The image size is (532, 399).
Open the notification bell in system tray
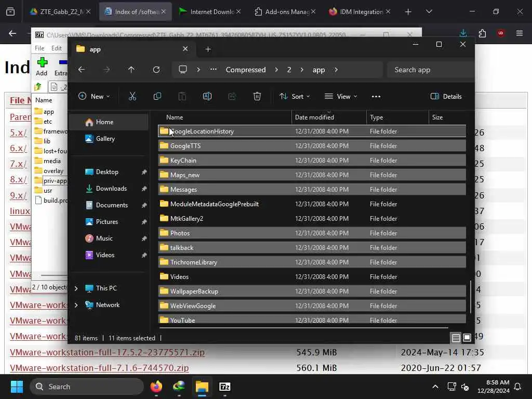517,387
